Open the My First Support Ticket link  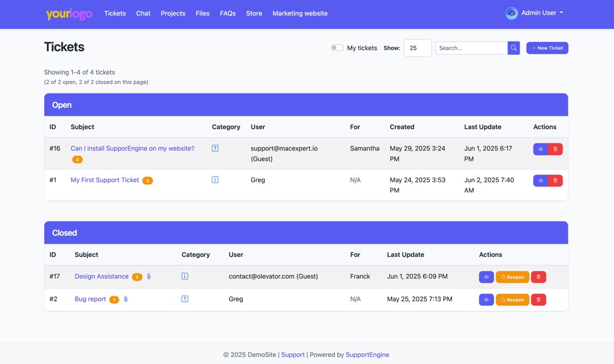103,179
